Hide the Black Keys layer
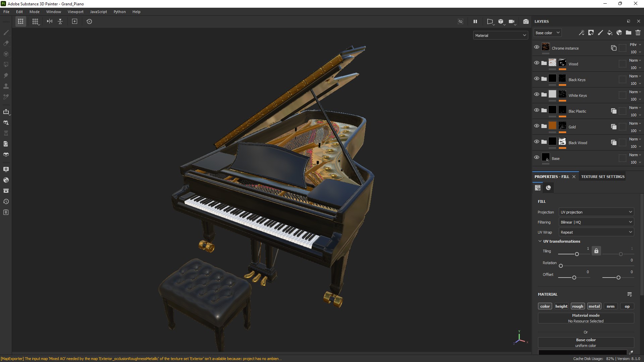 537,79
